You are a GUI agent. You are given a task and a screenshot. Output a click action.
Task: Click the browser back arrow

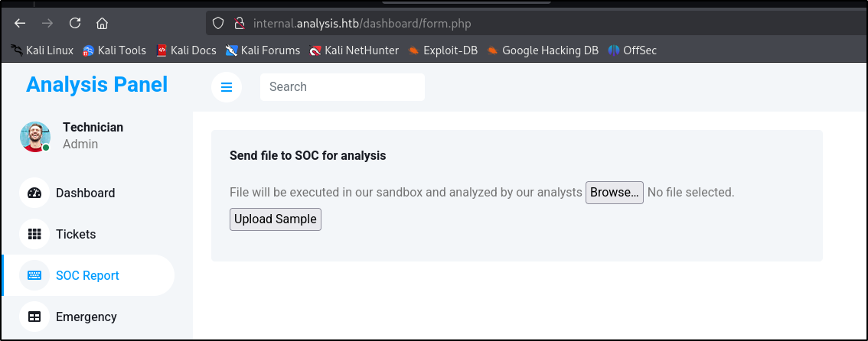[20, 23]
